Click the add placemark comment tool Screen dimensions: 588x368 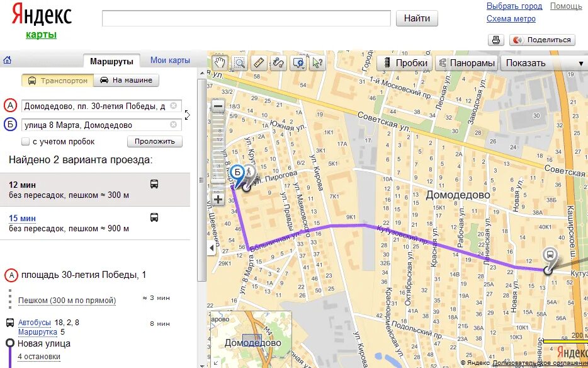(299, 63)
